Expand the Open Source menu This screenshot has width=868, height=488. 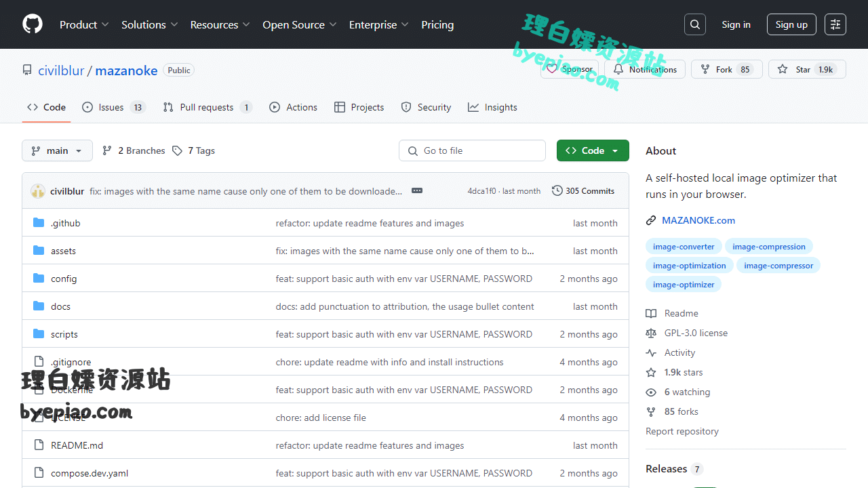[300, 24]
